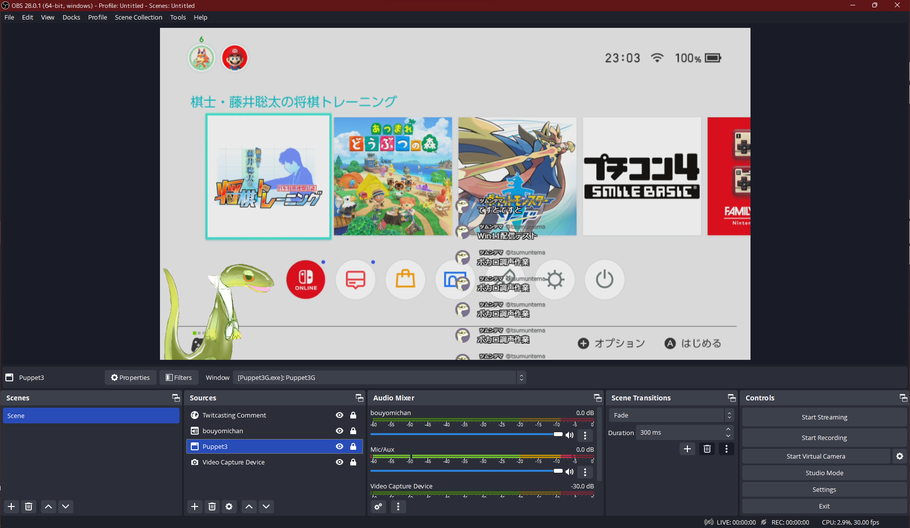Remove selected source with trash icon
Screen dimensions: 910x528
pyautogui.click(x=212, y=507)
